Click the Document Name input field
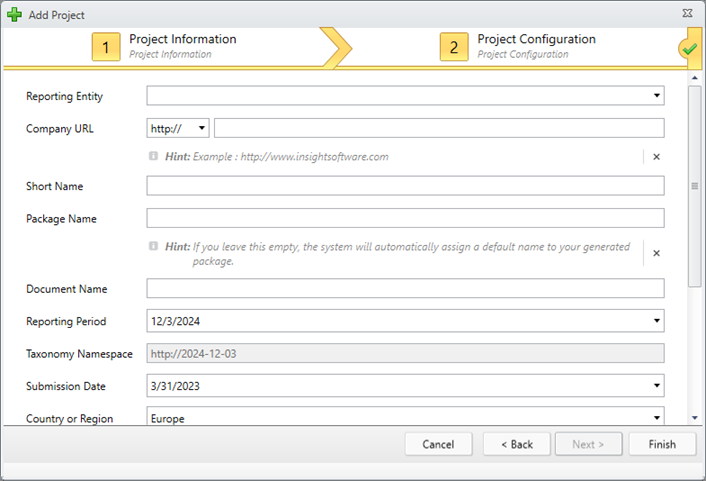Screen dimensions: 706x481 pyautogui.click(x=405, y=288)
